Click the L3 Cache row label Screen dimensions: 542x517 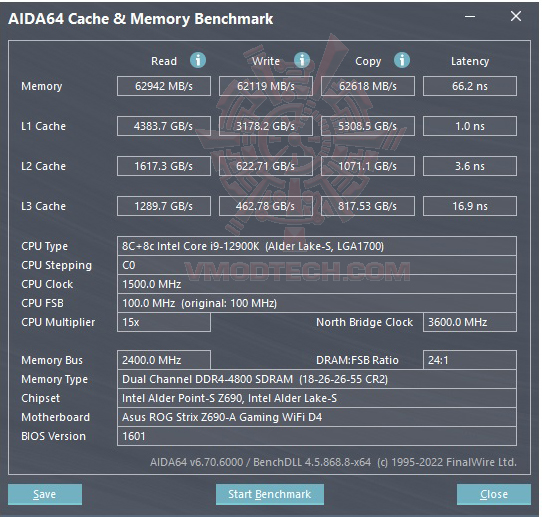[44, 206]
